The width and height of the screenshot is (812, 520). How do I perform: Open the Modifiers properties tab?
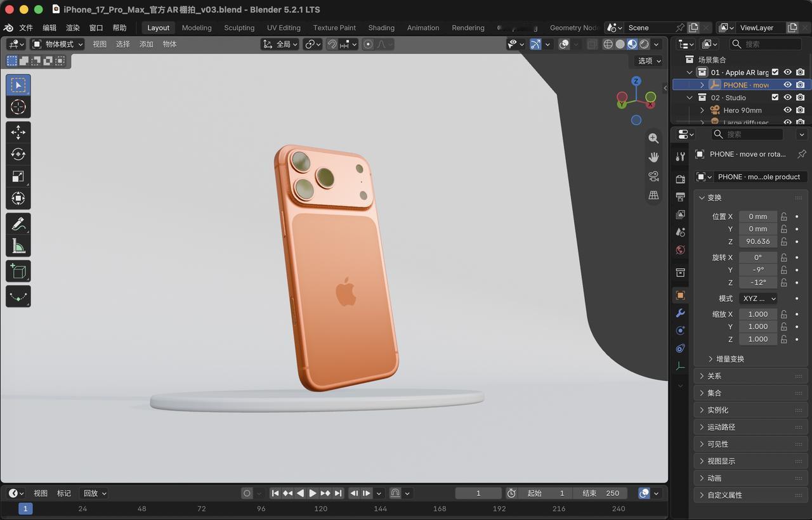tap(681, 313)
